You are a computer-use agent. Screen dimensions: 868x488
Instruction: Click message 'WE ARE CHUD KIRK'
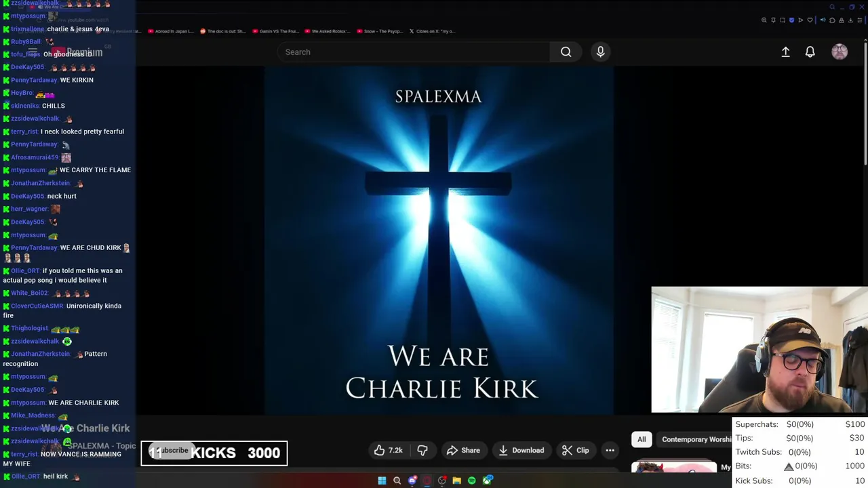pos(90,248)
